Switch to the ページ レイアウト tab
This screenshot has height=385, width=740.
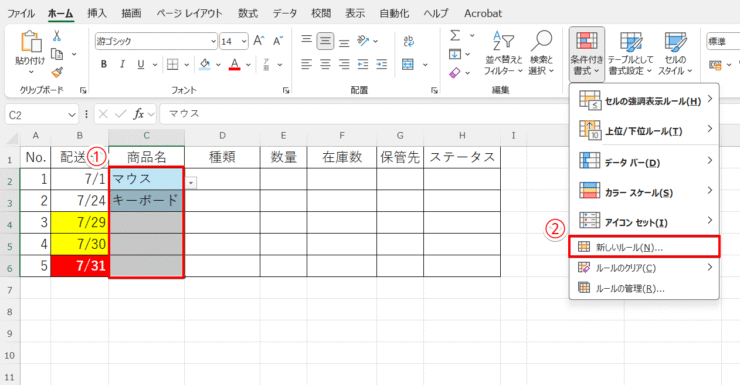(x=189, y=13)
